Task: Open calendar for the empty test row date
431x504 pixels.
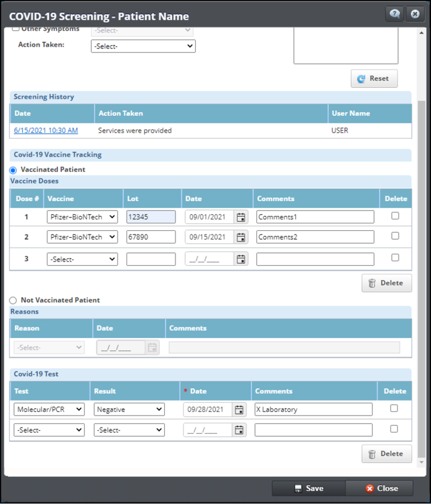Action: (x=239, y=430)
